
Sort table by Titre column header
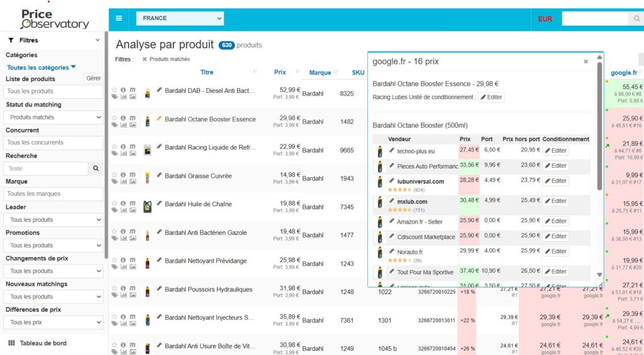[207, 72]
